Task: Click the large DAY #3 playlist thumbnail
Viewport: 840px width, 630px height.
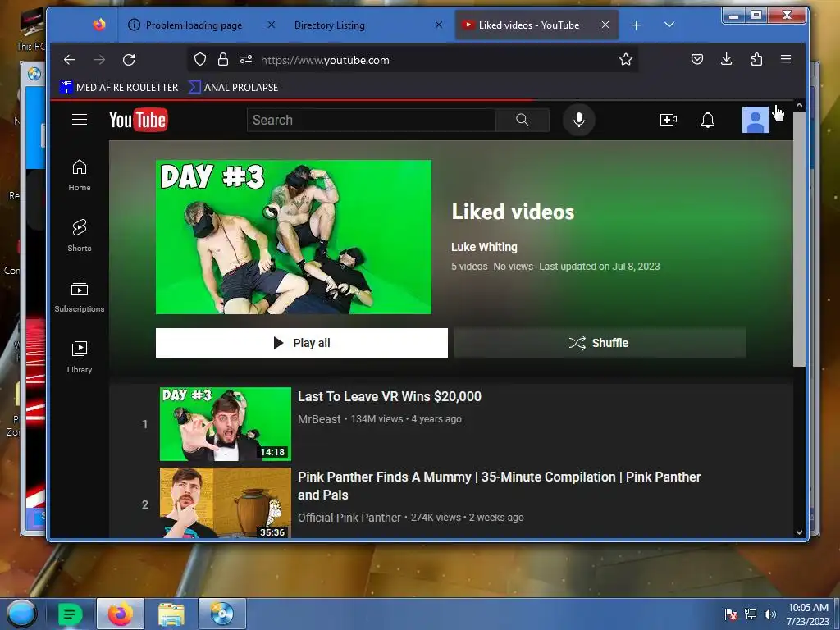Action: click(294, 237)
